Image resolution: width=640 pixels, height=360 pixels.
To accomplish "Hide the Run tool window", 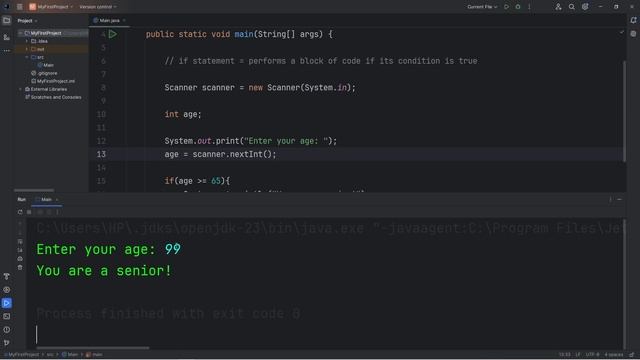I will pos(619,200).
